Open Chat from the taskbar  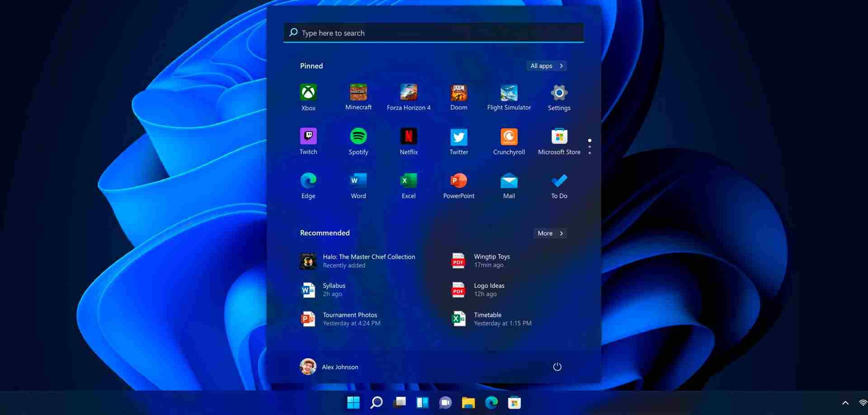(445, 402)
